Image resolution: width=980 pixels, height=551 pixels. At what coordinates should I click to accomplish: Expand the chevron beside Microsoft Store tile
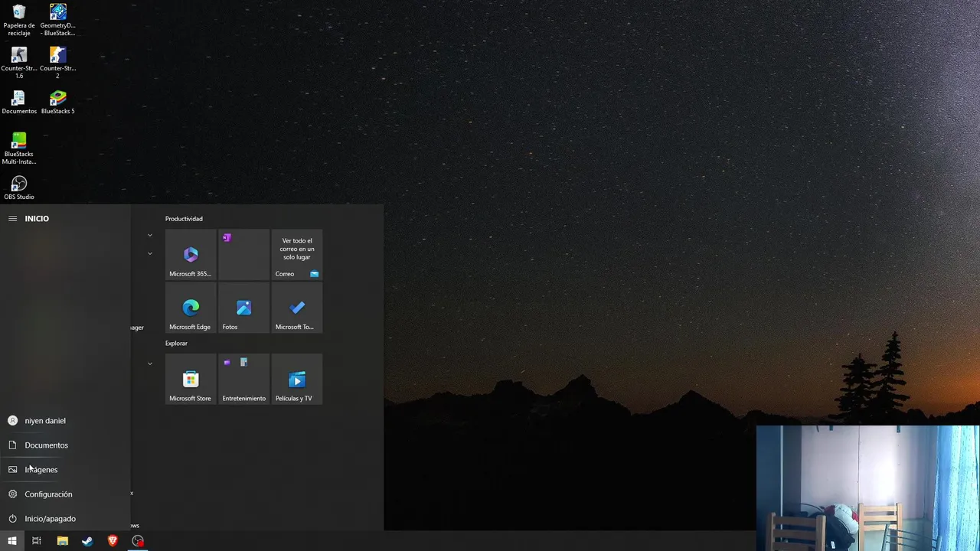150,364
